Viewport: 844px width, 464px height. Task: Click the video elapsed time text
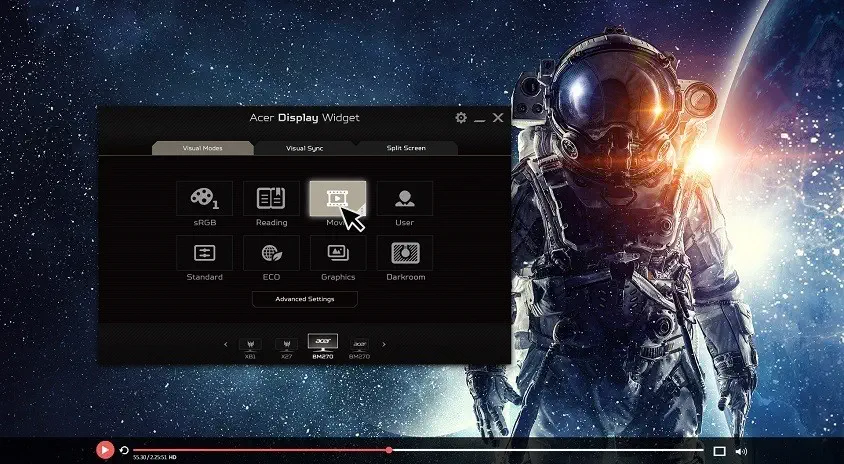point(139,458)
